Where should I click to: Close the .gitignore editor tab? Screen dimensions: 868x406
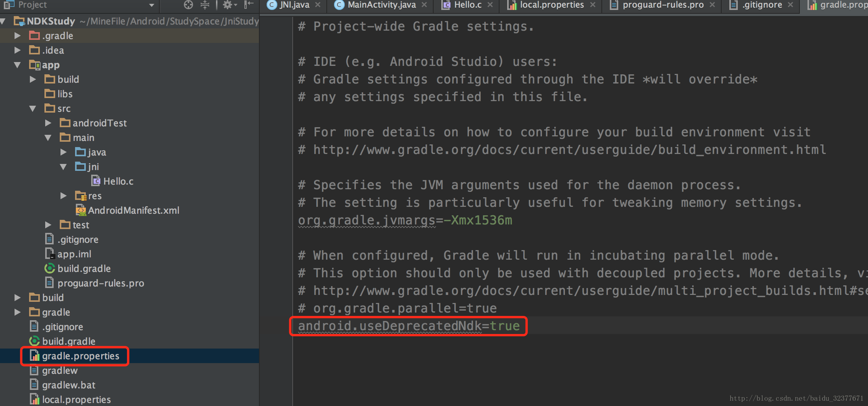click(x=790, y=5)
